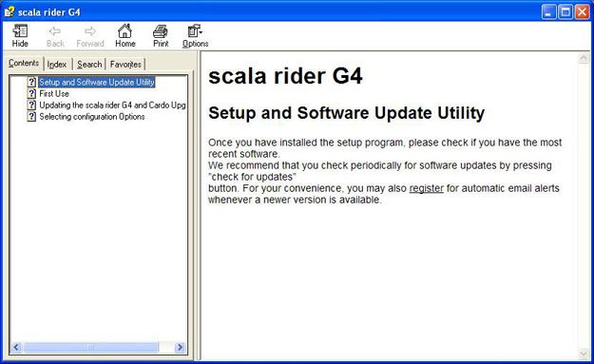This screenshot has height=364, width=594.
Task: Switch to the Search tab
Action: pyautogui.click(x=89, y=65)
